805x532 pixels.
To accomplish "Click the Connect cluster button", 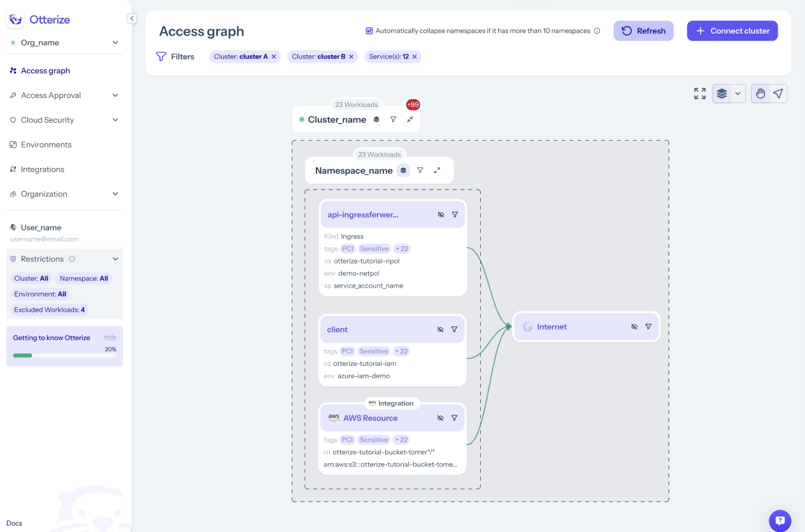I will click(x=732, y=31).
